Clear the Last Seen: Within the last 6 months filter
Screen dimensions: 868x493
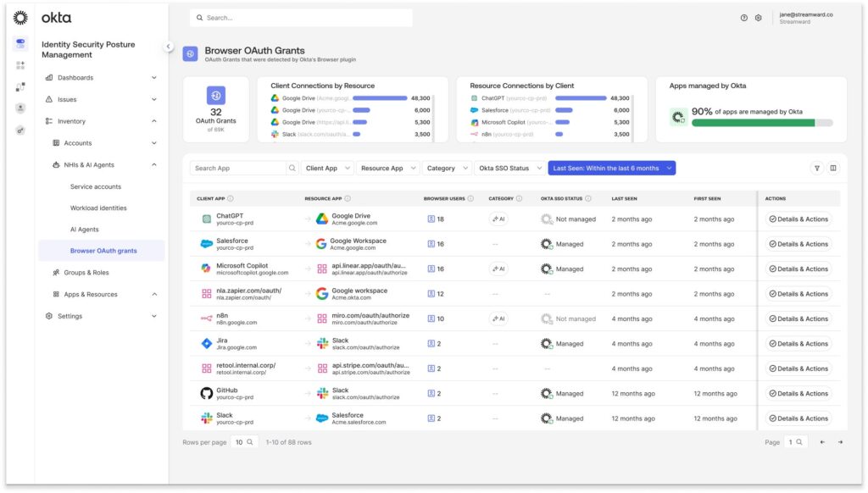(669, 168)
